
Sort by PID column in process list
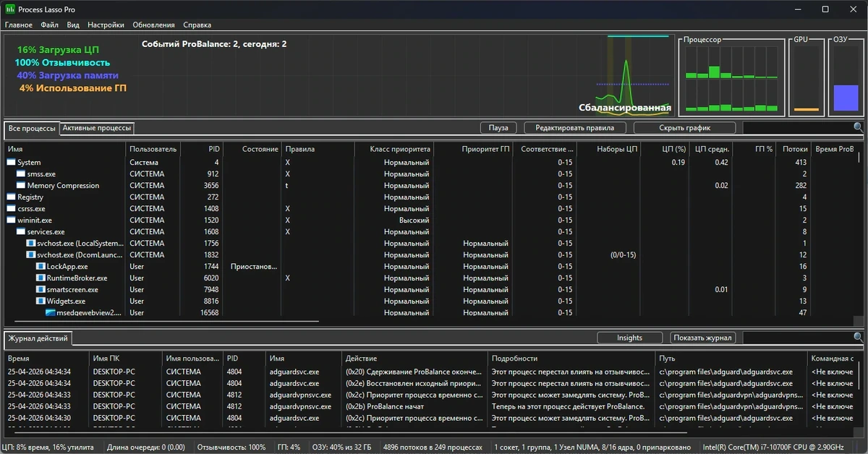(201, 149)
